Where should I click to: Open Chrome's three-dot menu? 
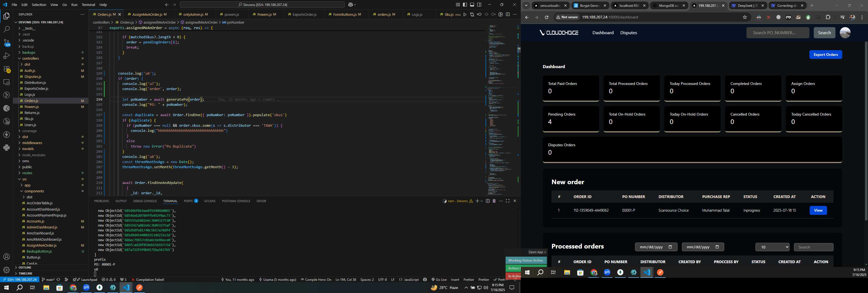click(x=862, y=17)
